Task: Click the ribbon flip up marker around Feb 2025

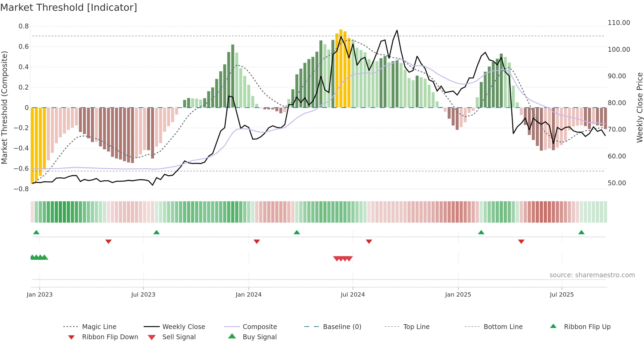Action: pyautogui.click(x=481, y=232)
